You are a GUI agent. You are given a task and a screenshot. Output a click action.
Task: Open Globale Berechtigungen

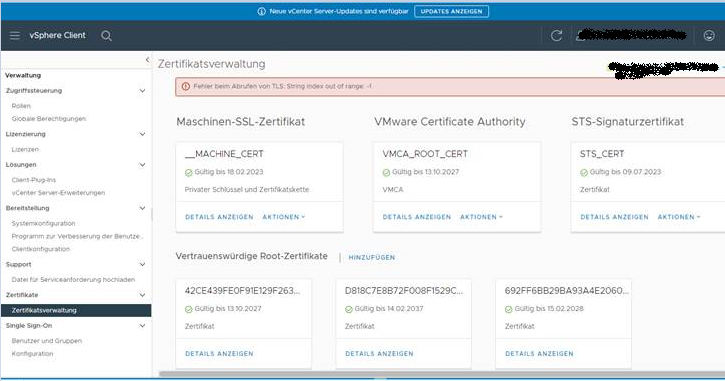point(49,119)
